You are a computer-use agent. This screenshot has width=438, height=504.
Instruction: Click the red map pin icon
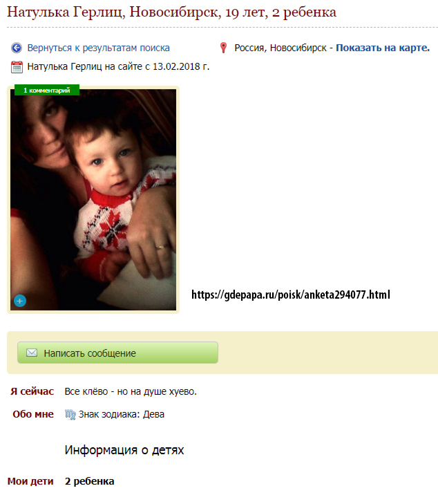click(224, 48)
